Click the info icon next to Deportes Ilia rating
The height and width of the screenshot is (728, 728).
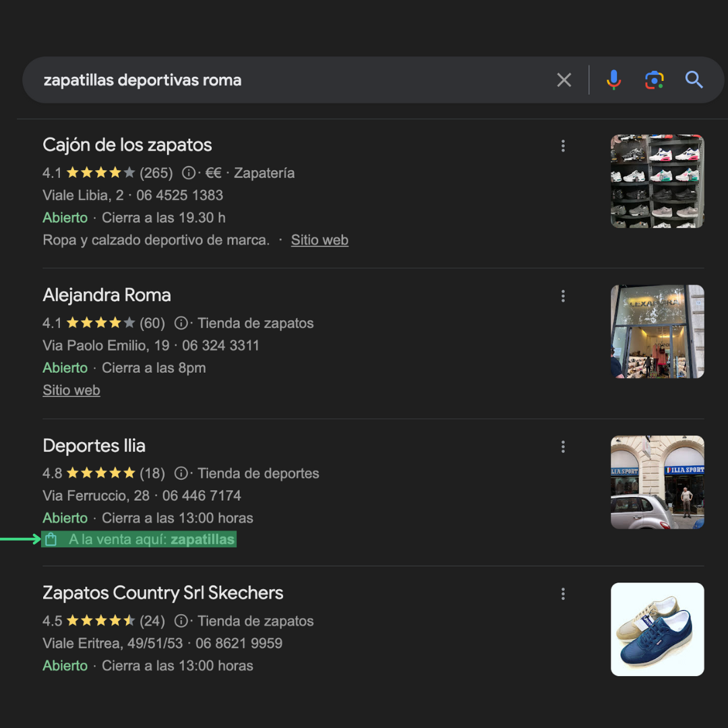pos(181,473)
